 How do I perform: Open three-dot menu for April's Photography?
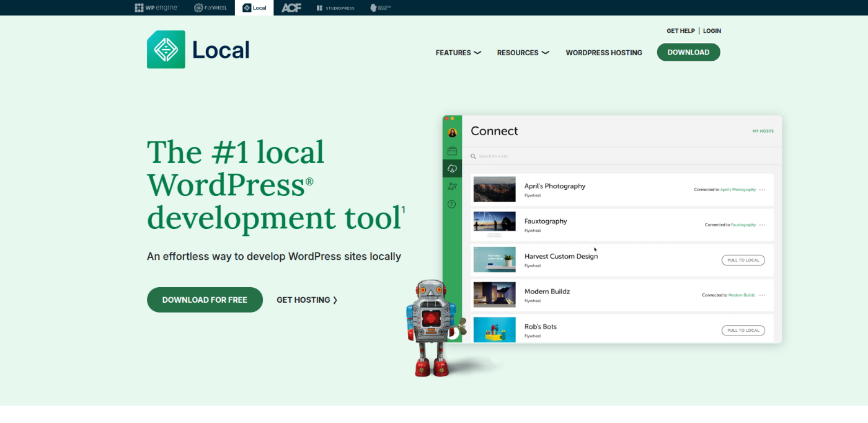point(762,190)
